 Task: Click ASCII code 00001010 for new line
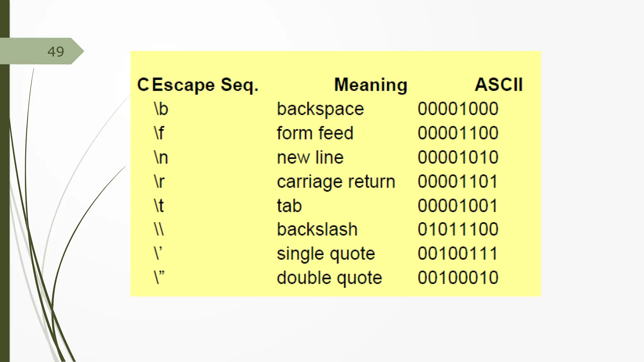click(x=458, y=157)
